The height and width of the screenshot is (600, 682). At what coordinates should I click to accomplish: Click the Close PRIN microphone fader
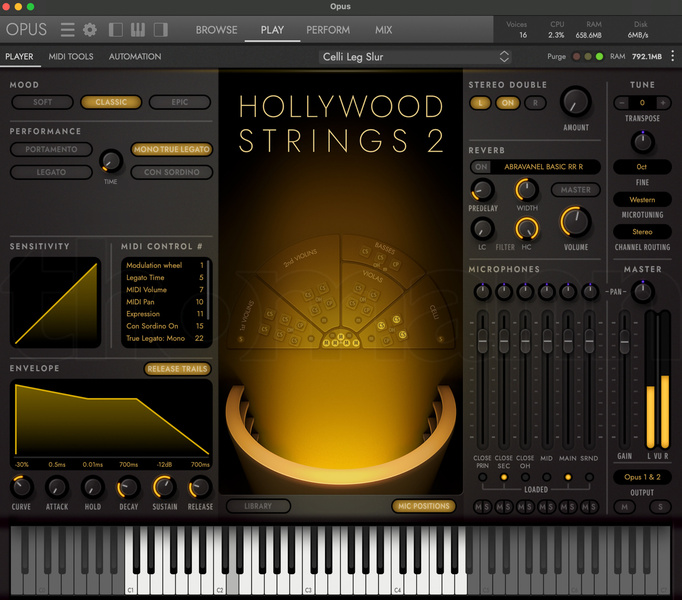click(x=482, y=341)
